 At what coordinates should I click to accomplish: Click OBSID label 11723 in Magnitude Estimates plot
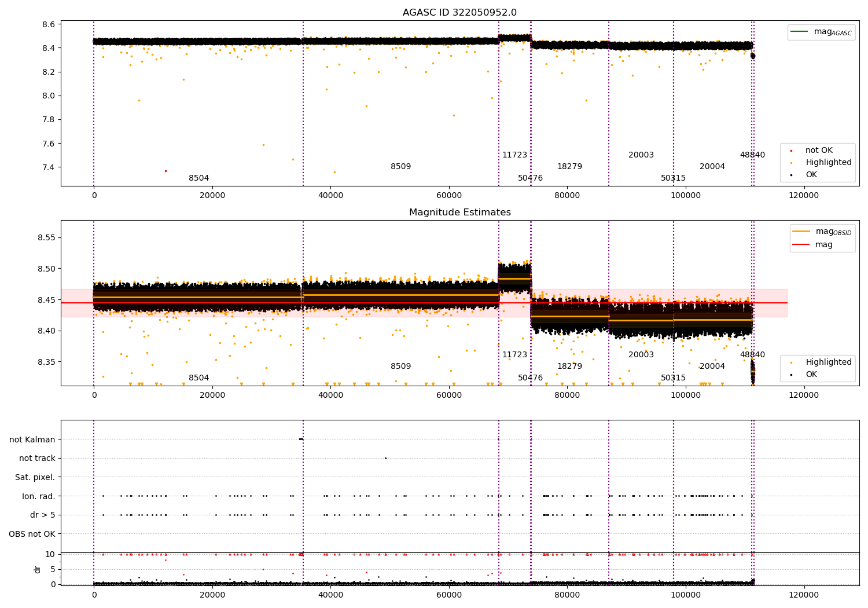click(x=515, y=355)
